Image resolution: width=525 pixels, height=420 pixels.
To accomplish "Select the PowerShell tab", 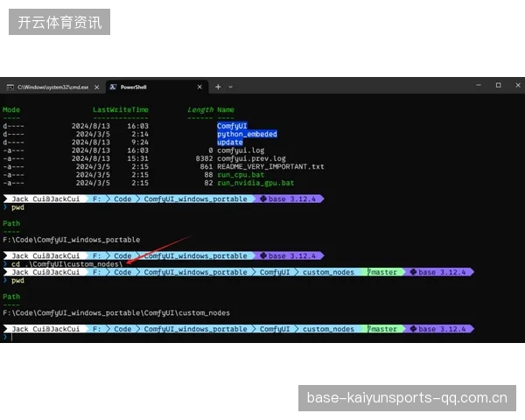I will (157, 87).
